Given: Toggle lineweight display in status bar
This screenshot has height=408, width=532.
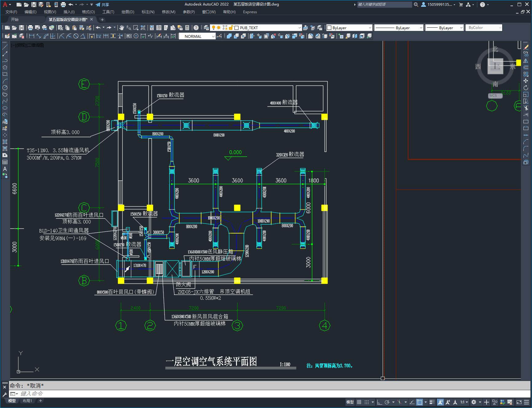Looking at the screenshot, I should pyautogui.click(x=432, y=402).
